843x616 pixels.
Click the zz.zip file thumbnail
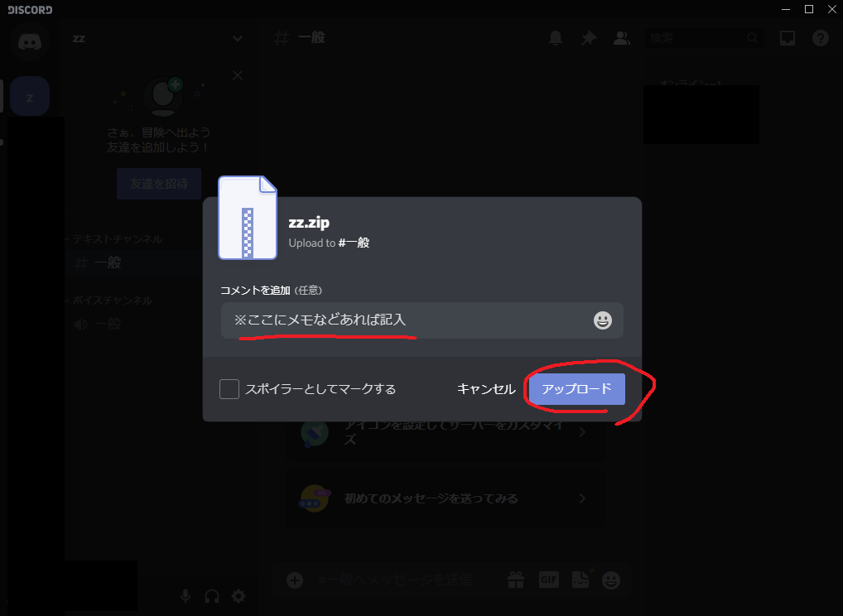point(248,218)
